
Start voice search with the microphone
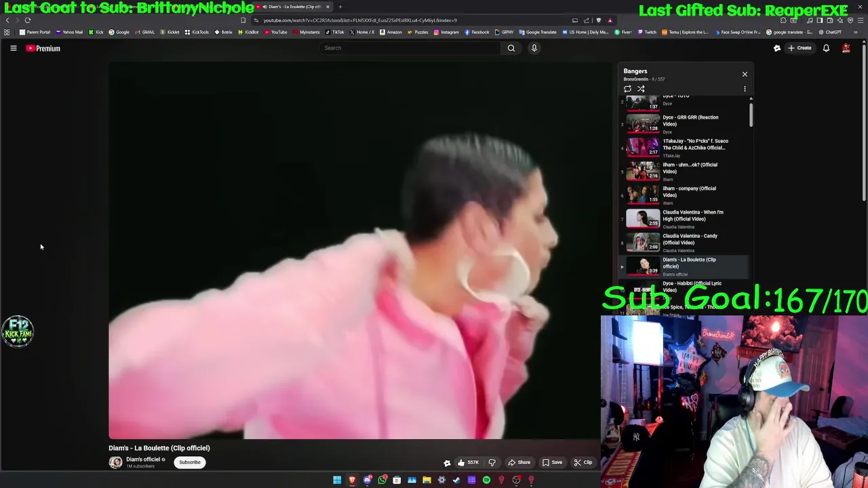(534, 48)
